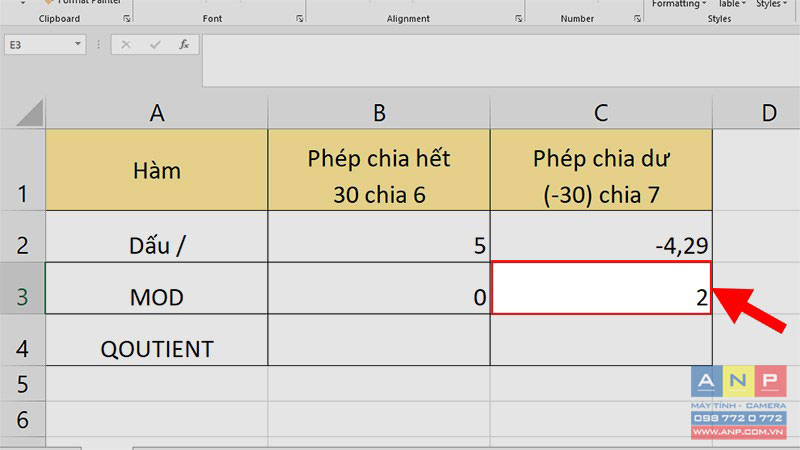The image size is (800, 450).
Task: Open the Clipboard group dialog launcher
Action: tap(126, 19)
